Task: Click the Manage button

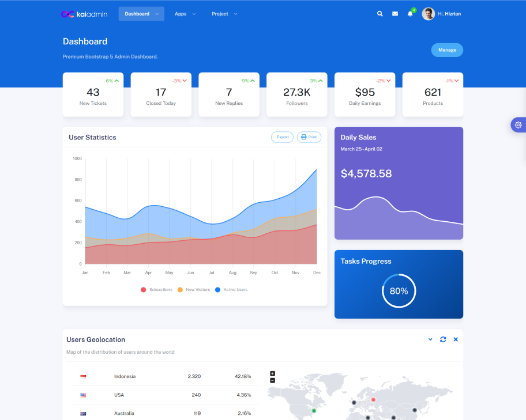Action: click(x=447, y=50)
